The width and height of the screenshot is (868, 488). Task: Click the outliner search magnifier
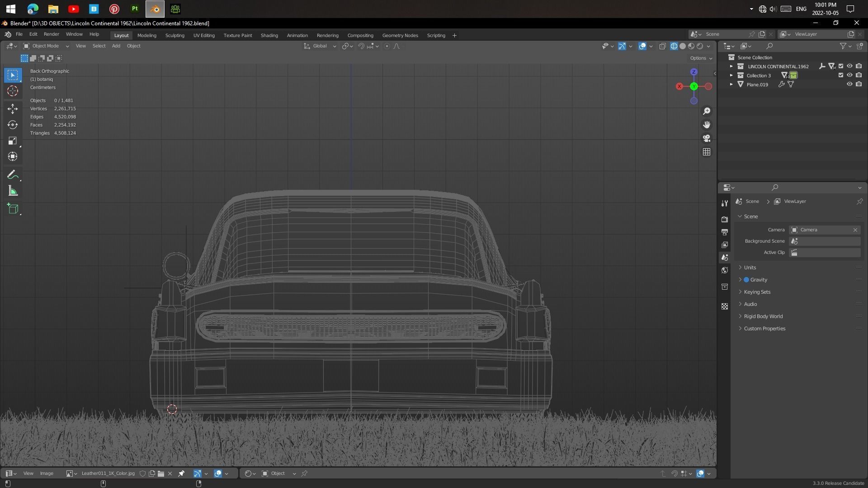point(769,46)
